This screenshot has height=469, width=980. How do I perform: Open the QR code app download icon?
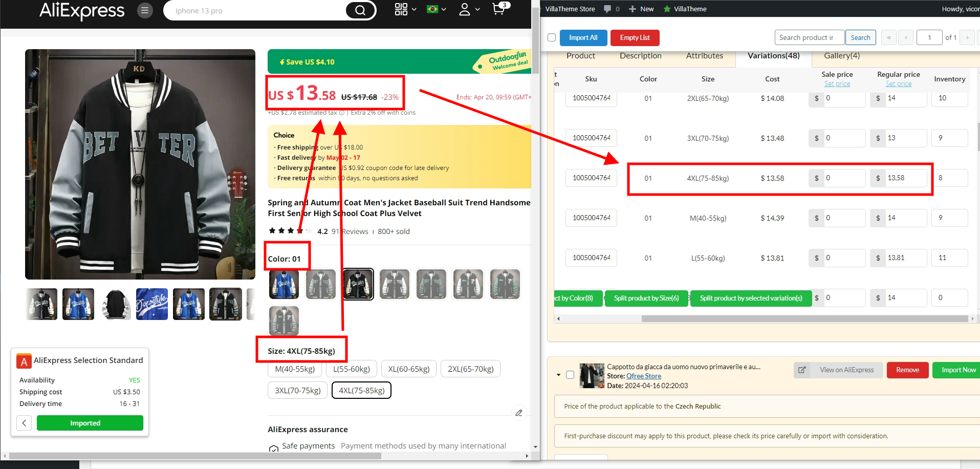coord(401,9)
